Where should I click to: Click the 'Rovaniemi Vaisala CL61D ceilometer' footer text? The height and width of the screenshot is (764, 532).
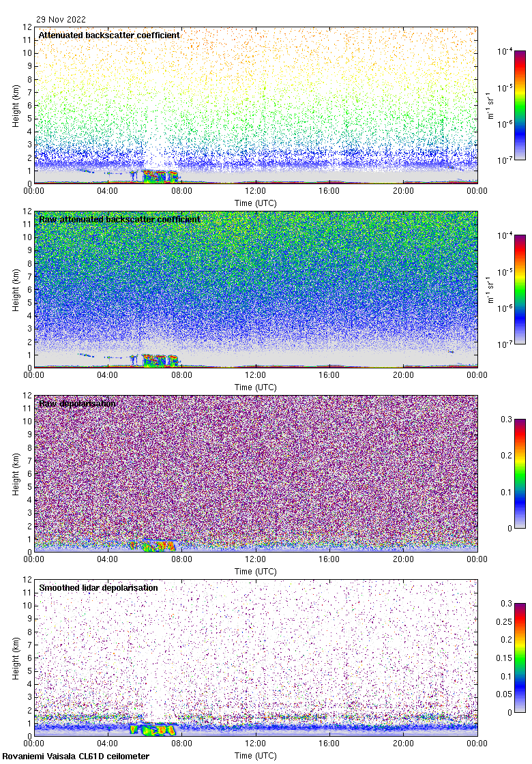coord(76,756)
